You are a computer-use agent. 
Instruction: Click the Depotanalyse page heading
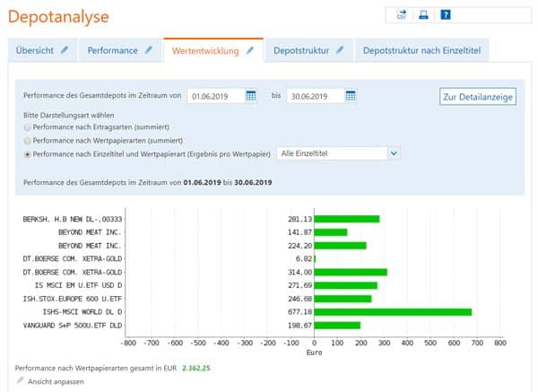click(x=58, y=16)
